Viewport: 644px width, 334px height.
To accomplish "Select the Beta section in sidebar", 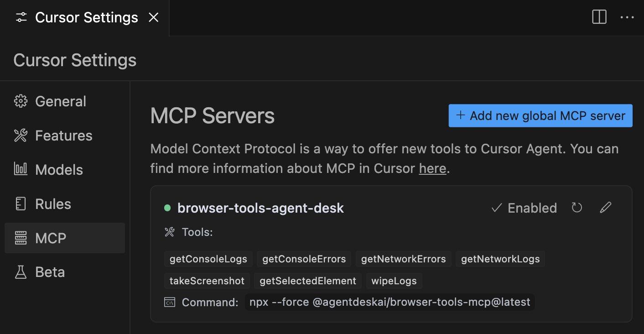I will click(x=49, y=271).
